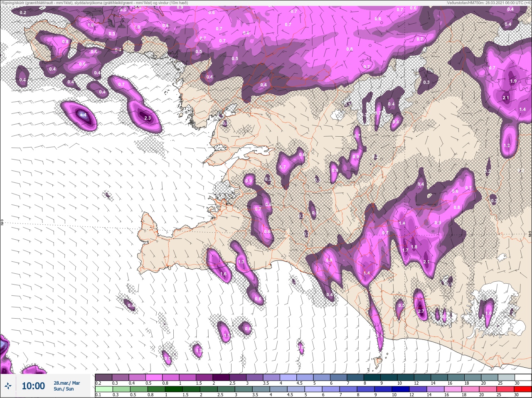Click the map title starting with Rigning/skúrir
The image size is (532, 398).
[94, 2]
